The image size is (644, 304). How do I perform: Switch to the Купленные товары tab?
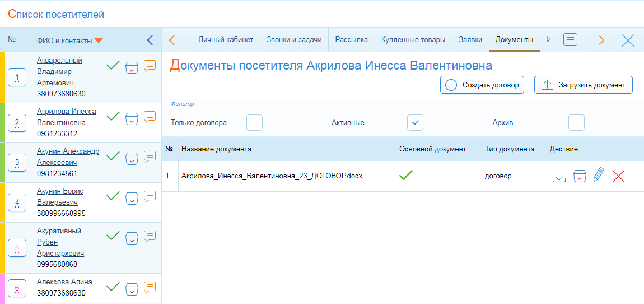tap(413, 40)
